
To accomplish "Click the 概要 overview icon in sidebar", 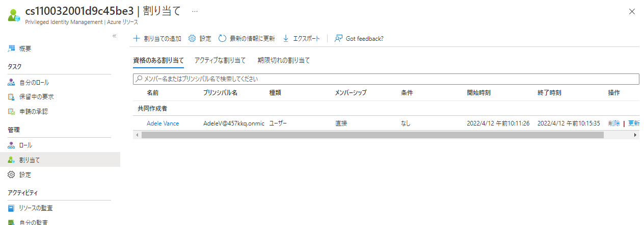I will 11,48.
